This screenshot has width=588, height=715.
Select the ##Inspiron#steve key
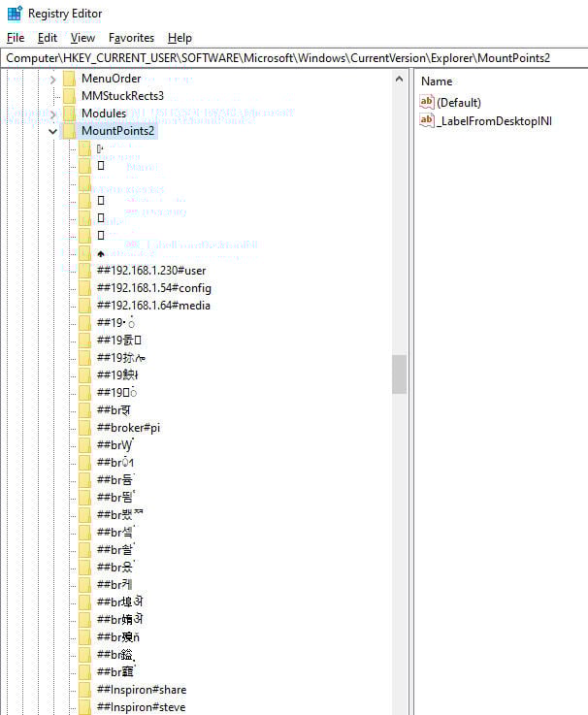[141, 707]
